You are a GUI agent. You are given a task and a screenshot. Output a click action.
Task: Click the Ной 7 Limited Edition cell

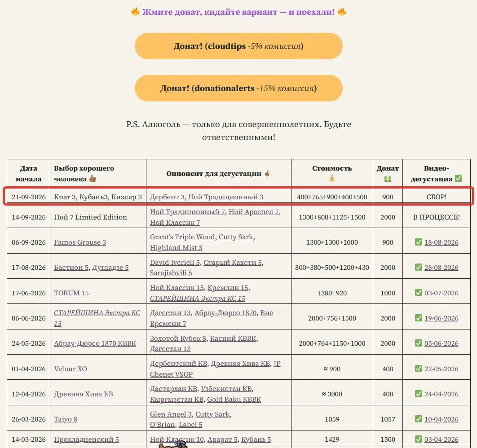click(98, 217)
